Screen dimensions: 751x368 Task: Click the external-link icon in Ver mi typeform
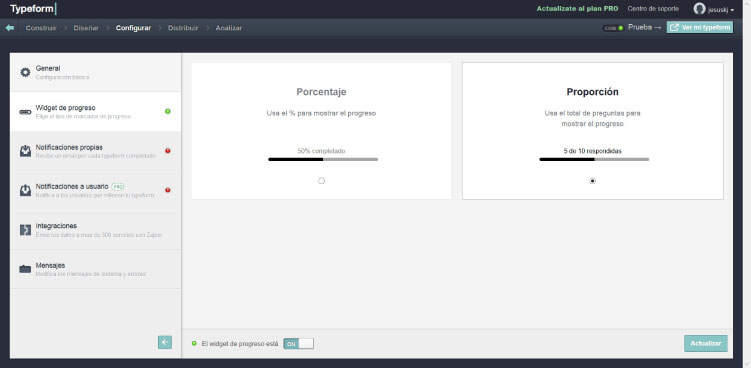(x=674, y=28)
